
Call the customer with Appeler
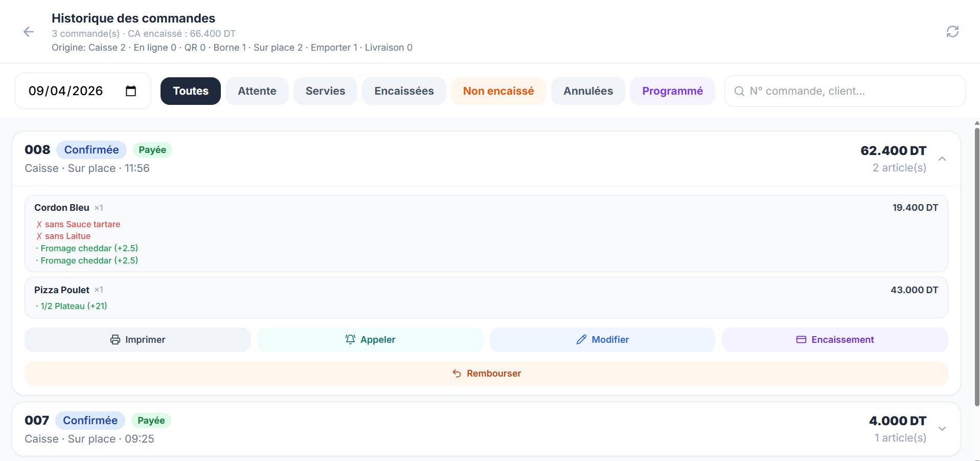pos(370,340)
